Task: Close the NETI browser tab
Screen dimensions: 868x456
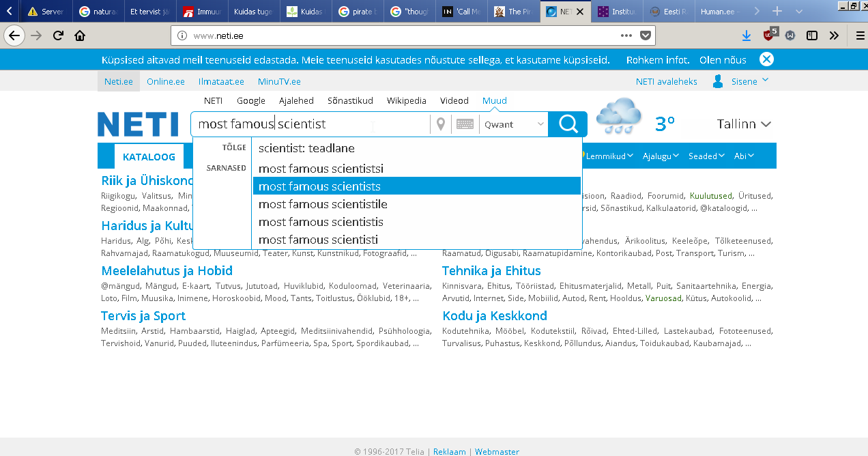Action: (x=580, y=12)
